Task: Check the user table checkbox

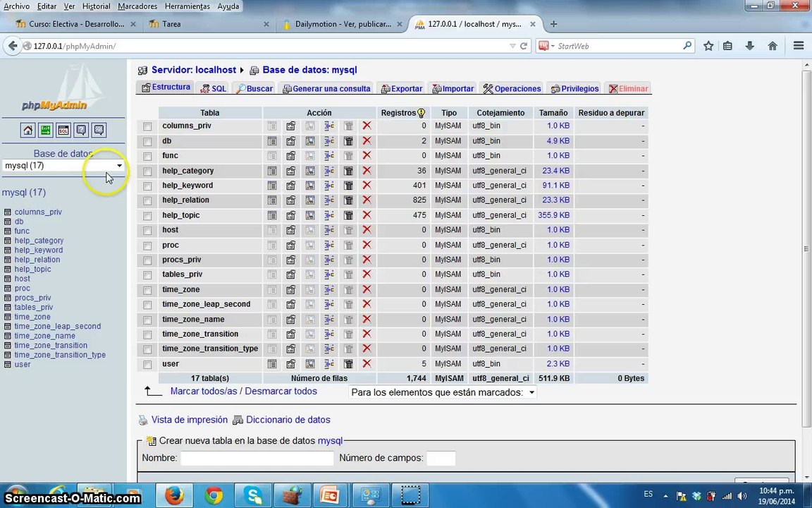Action: pyautogui.click(x=147, y=364)
